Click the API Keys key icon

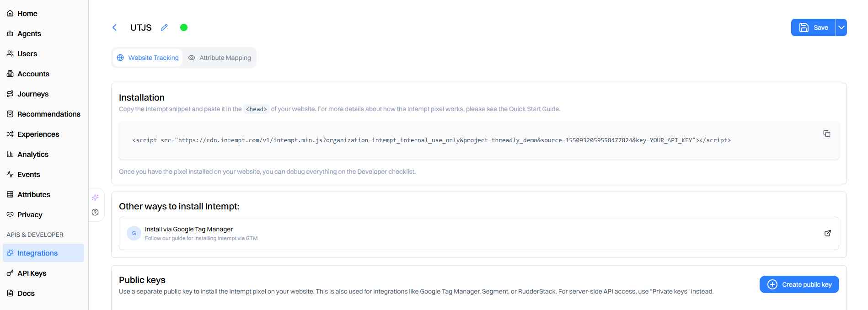(x=10, y=273)
